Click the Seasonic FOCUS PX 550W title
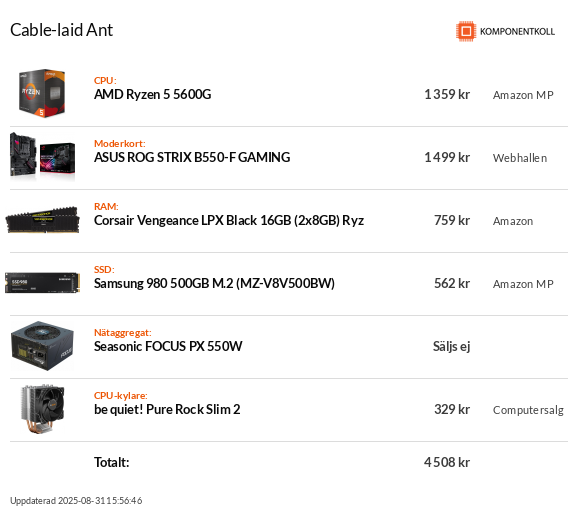 [x=168, y=347]
